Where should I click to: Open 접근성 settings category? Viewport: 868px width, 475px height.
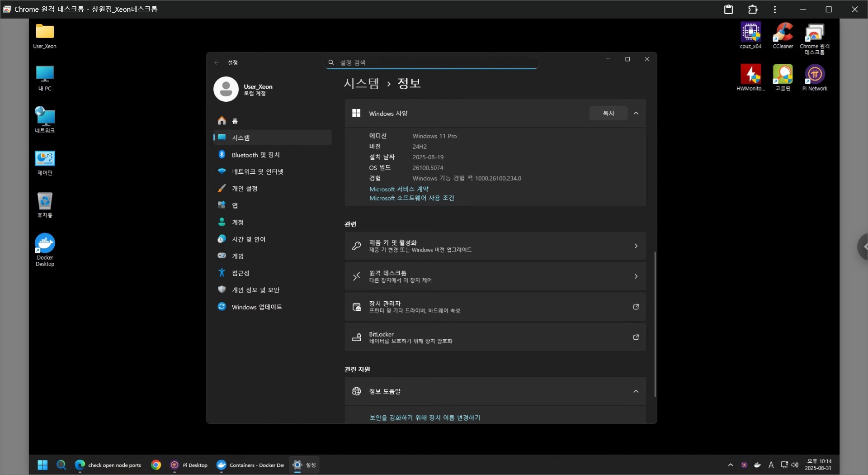[x=272, y=273]
